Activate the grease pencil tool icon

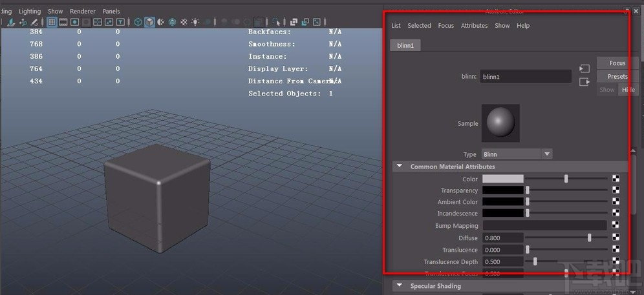[x=34, y=22]
